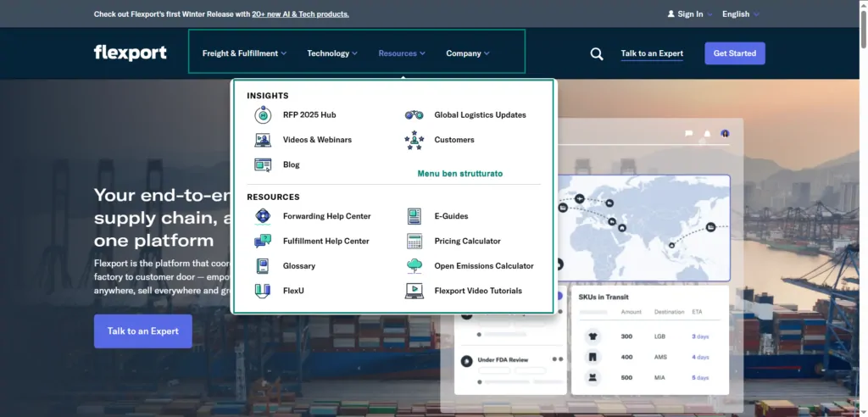Click the 4 days ETA value
The height and width of the screenshot is (417, 868).
coord(700,357)
